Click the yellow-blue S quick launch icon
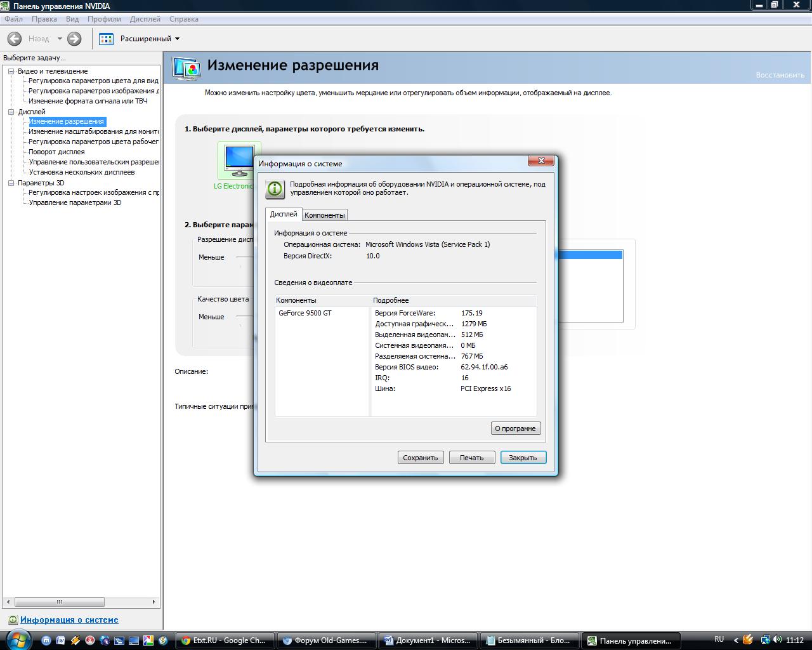 click(x=162, y=640)
